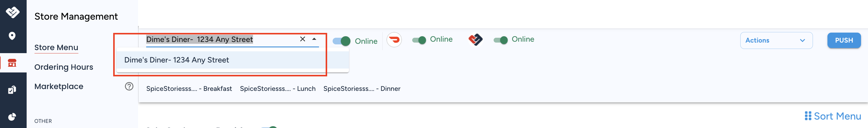The height and width of the screenshot is (128, 868).
Task: Collapse the store selector arrow
Action: coord(314,39)
